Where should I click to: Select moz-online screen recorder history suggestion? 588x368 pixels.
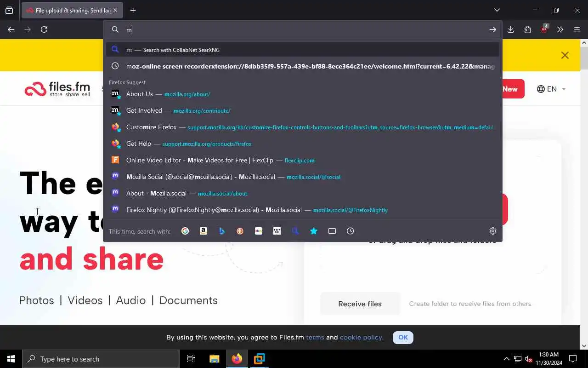(303, 66)
